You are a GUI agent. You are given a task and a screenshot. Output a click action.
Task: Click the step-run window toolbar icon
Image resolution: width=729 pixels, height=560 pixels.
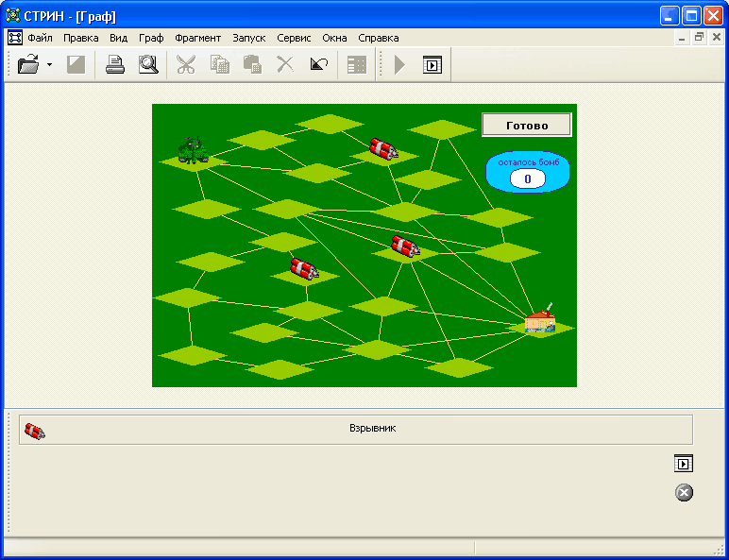click(432, 64)
